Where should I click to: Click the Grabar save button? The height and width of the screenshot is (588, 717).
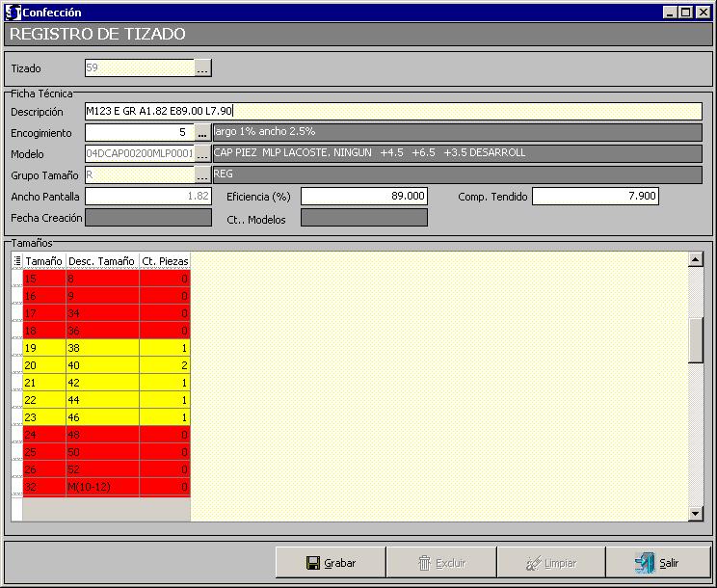331,563
